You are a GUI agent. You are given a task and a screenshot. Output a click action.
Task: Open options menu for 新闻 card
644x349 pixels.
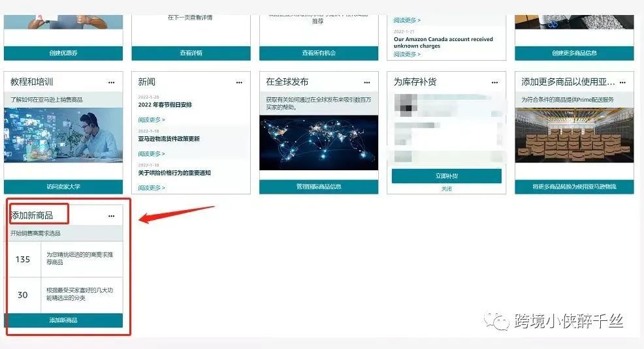point(239,82)
